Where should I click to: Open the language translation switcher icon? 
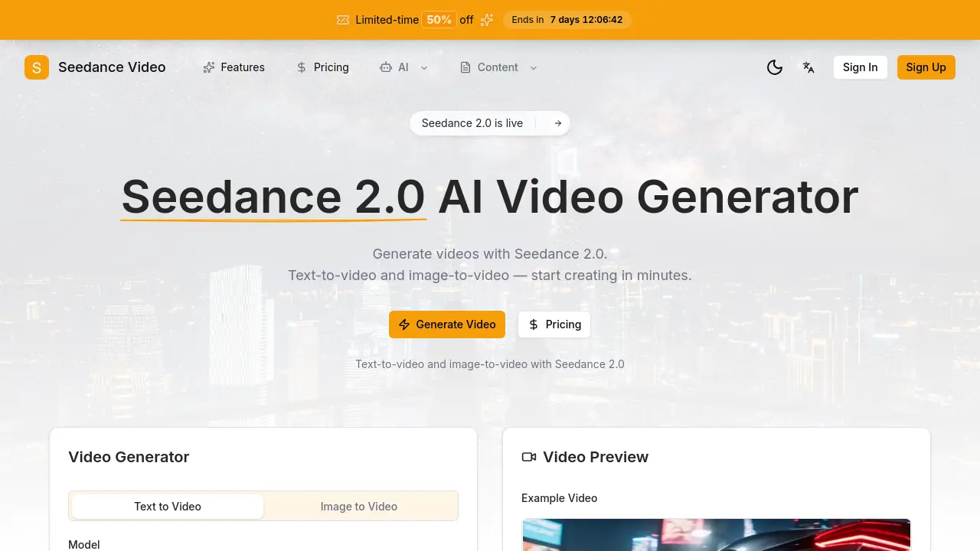coord(808,67)
